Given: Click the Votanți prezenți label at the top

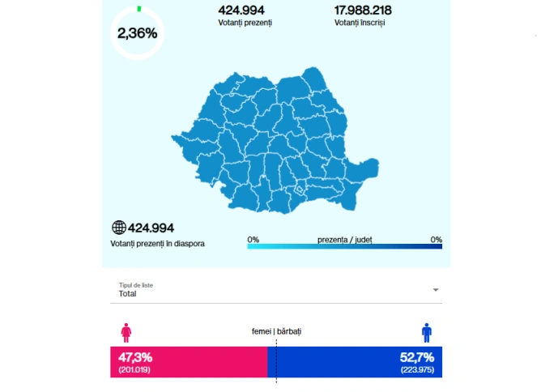Looking at the screenshot, I should click(x=245, y=23).
